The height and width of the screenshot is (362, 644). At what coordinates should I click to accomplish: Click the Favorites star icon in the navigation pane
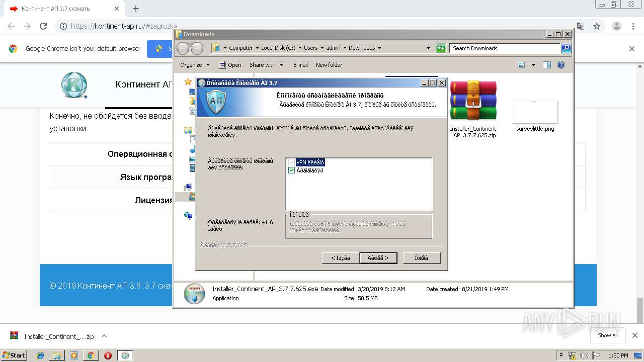(188, 81)
